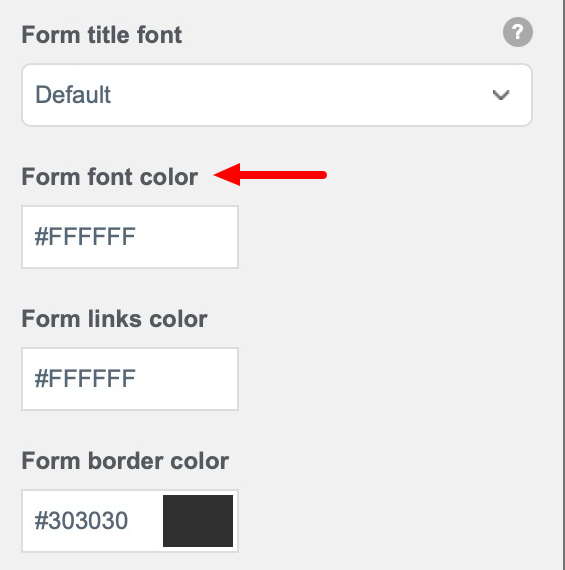Open the help question mark icon
This screenshot has height=570, width=565.
(x=518, y=32)
